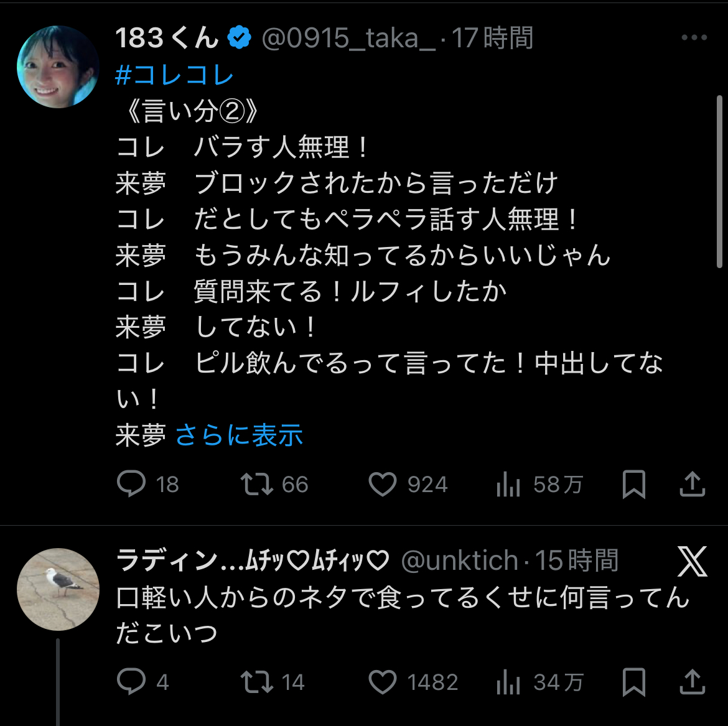Bookmark the @unktich reply
The image size is (728, 726).
(634, 682)
